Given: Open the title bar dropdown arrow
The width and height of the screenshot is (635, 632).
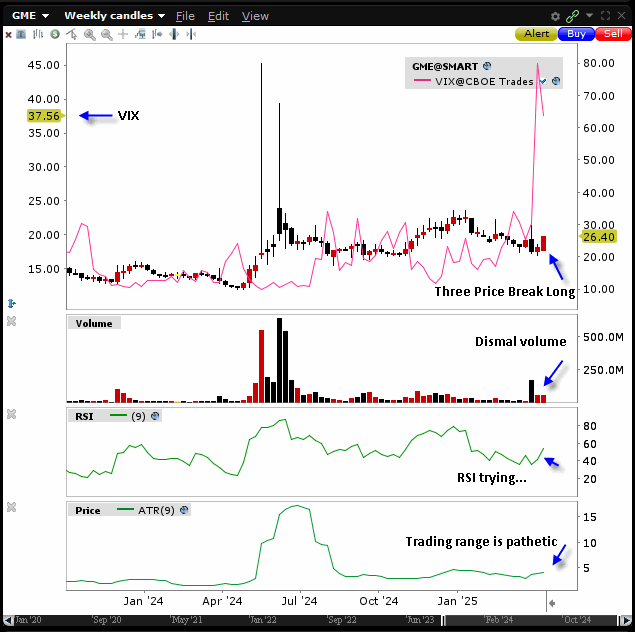Looking at the screenshot, I should click(x=589, y=16).
